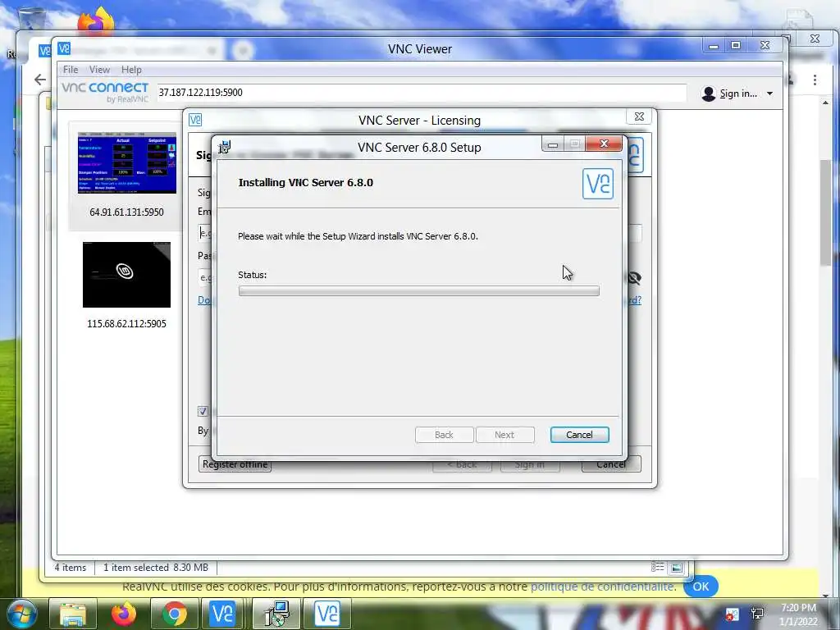The height and width of the screenshot is (630, 840).
Task: Click the VNC tray icon in system tray
Action: pyautogui.click(x=732, y=614)
